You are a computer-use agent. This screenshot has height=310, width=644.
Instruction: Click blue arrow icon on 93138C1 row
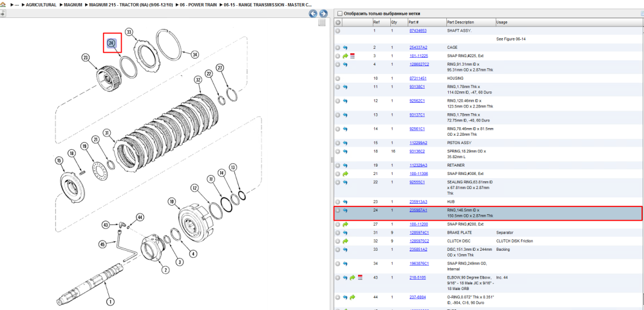pyautogui.click(x=345, y=87)
